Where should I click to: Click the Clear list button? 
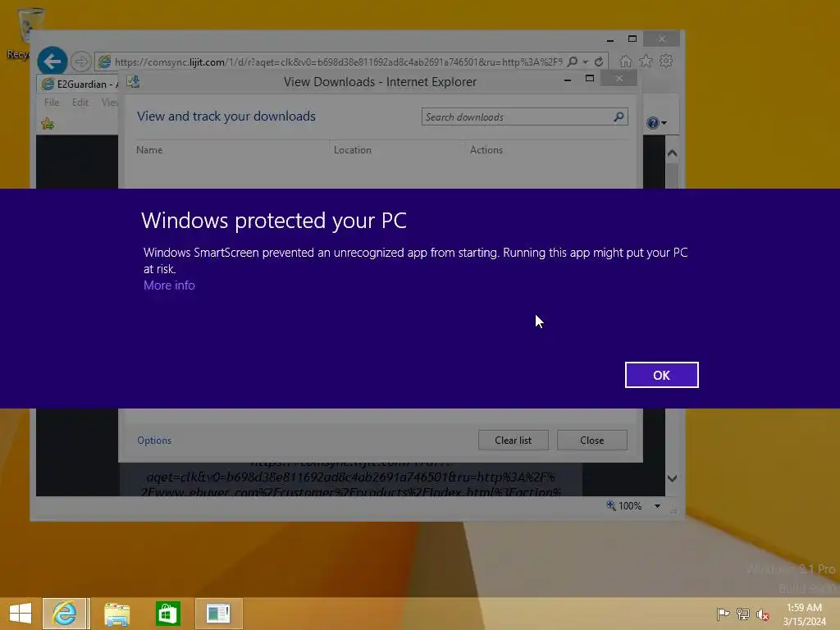pos(514,441)
